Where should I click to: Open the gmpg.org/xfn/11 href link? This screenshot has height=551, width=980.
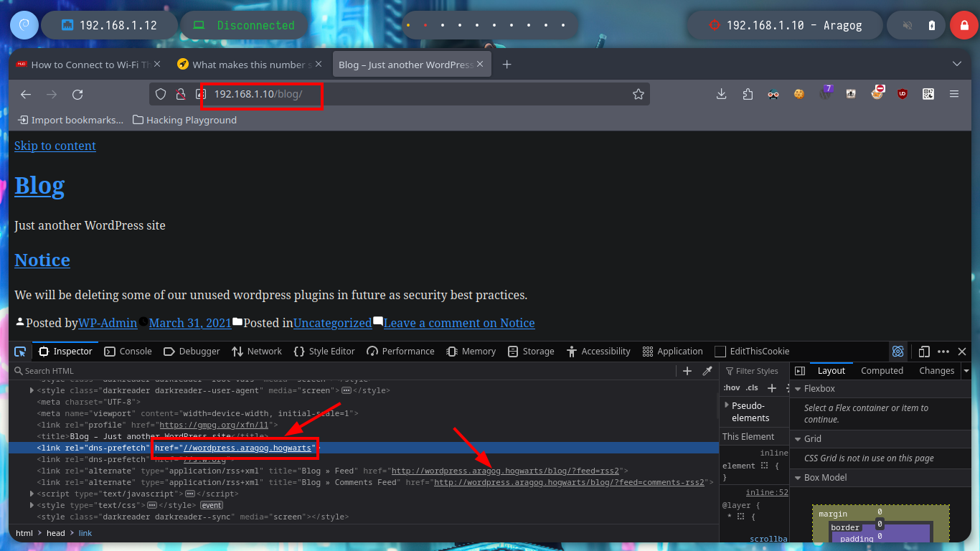pos(214,425)
